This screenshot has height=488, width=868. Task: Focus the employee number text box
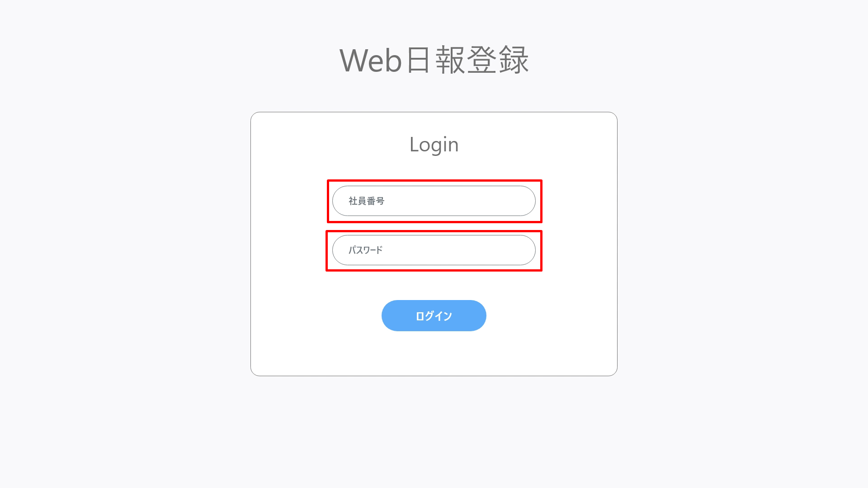[x=434, y=201]
